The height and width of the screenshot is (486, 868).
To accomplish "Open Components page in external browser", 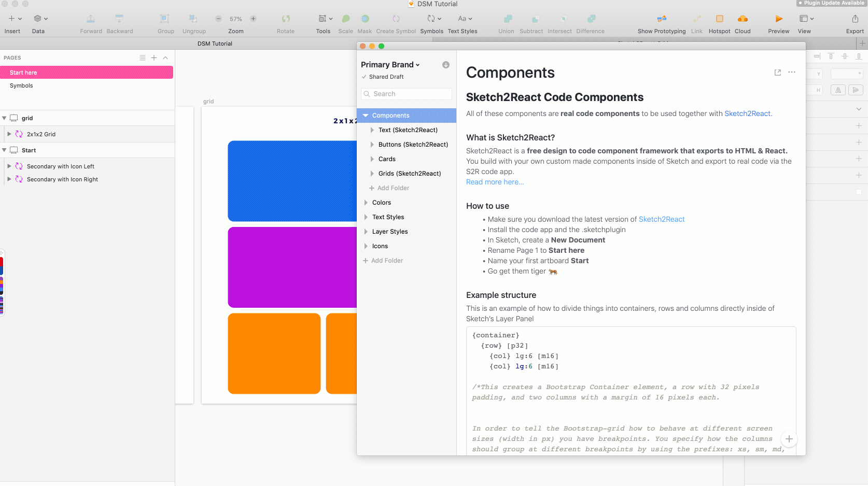I will tap(778, 73).
